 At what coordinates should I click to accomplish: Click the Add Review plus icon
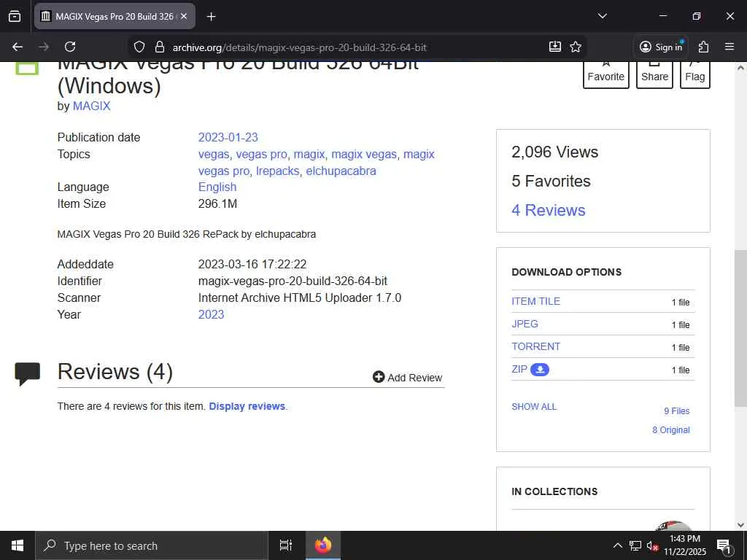(379, 377)
